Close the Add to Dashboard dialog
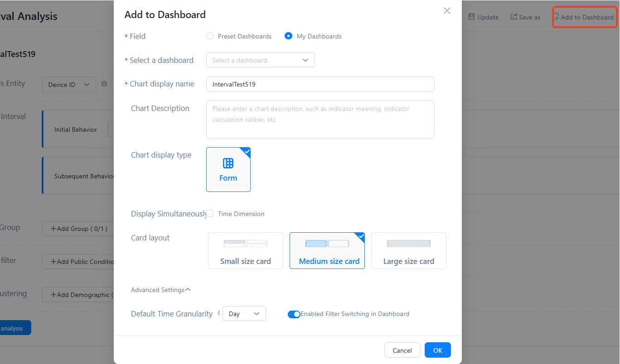This screenshot has height=364, width=620. pos(447,11)
